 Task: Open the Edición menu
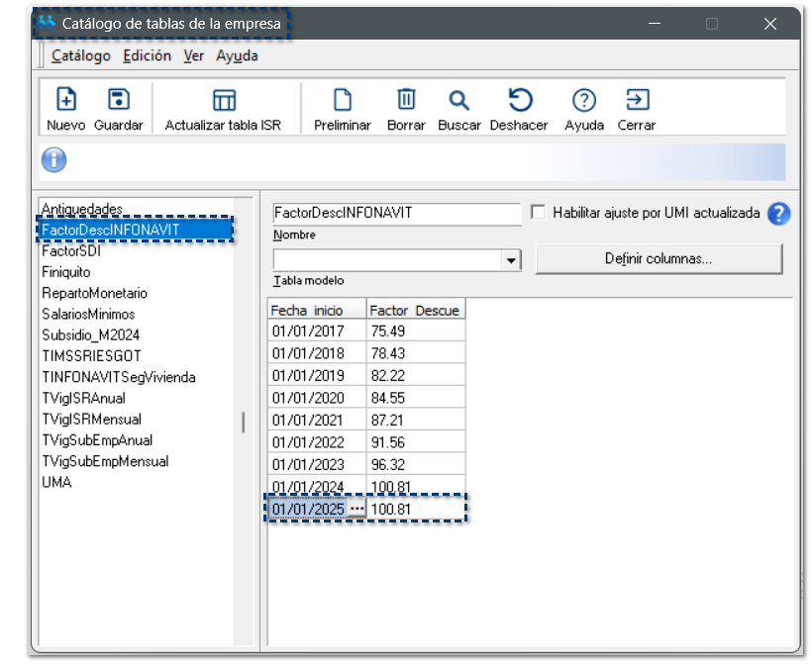coord(147,56)
